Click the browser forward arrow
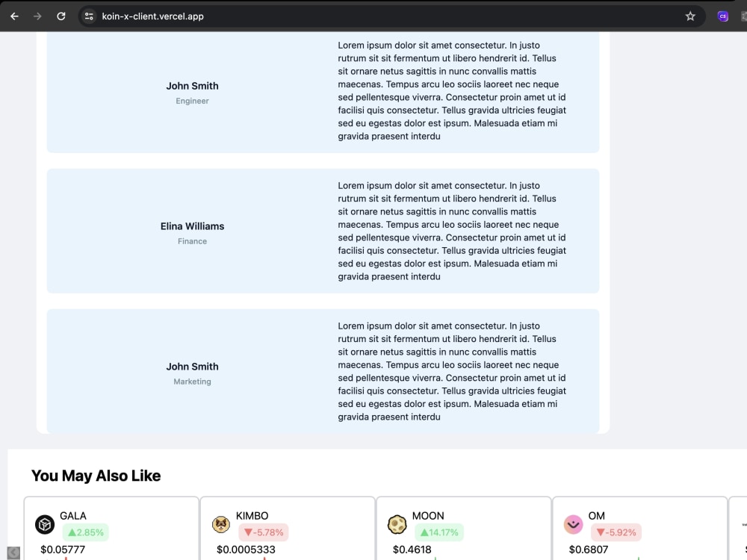 (x=37, y=16)
